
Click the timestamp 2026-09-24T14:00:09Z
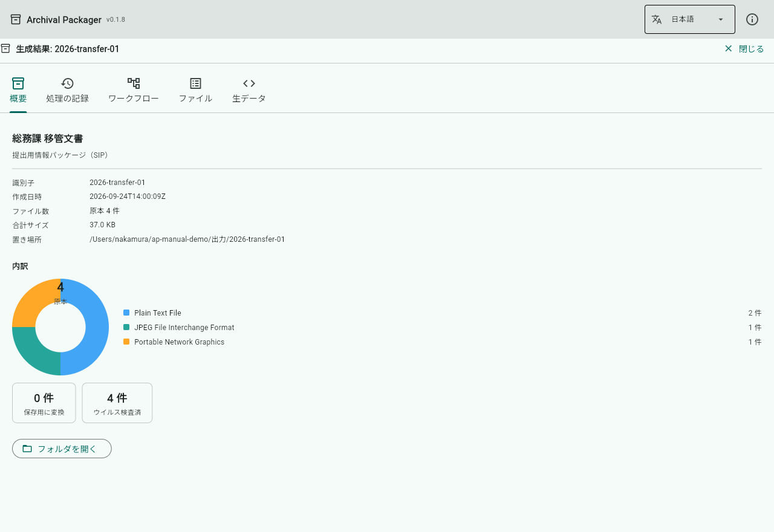coord(128,196)
